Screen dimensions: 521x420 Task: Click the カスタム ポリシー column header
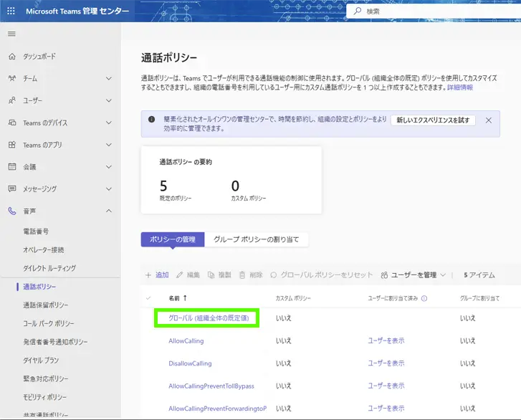(293, 298)
